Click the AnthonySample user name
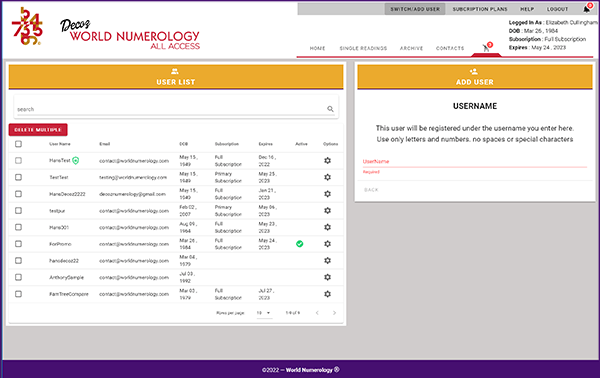 point(66,277)
